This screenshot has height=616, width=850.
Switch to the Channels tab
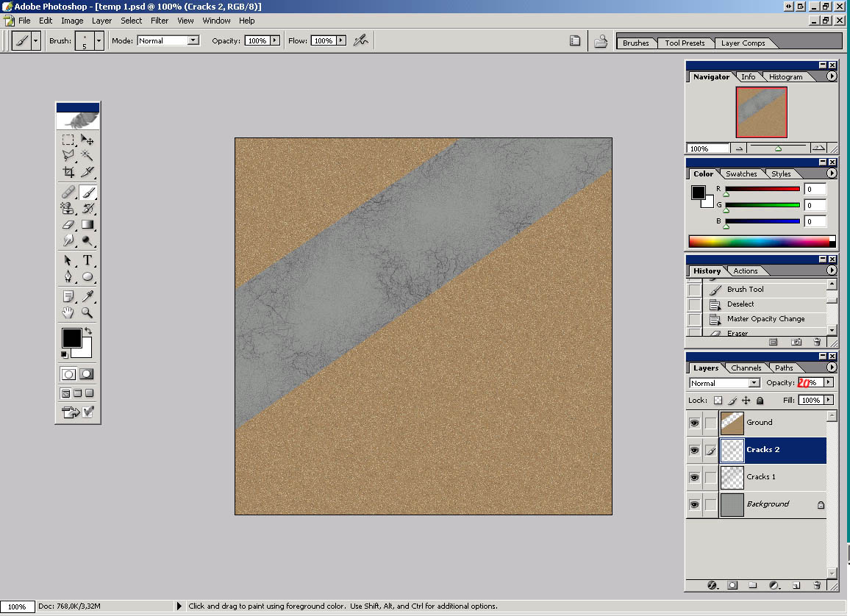pyautogui.click(x=746, y=368)
